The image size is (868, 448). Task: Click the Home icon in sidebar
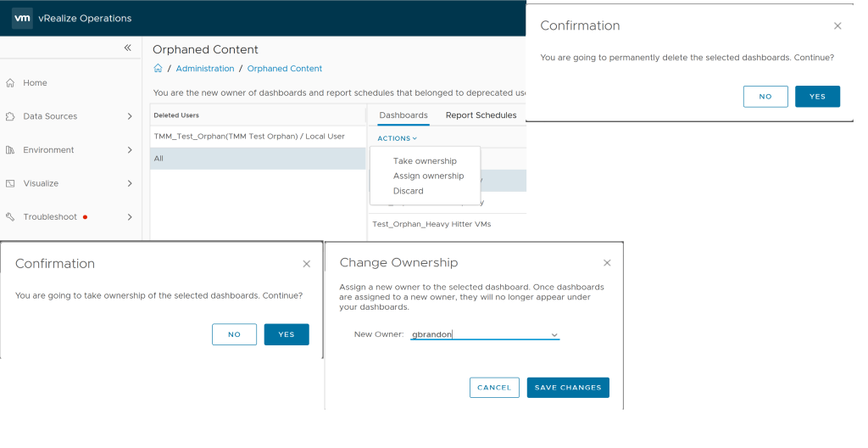tap(10, 83)
